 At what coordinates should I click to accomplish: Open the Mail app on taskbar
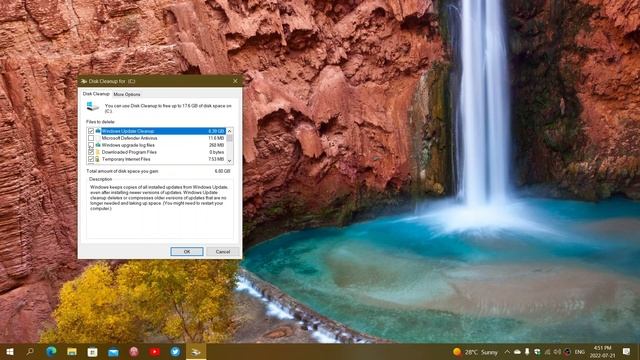pos(113,352)
